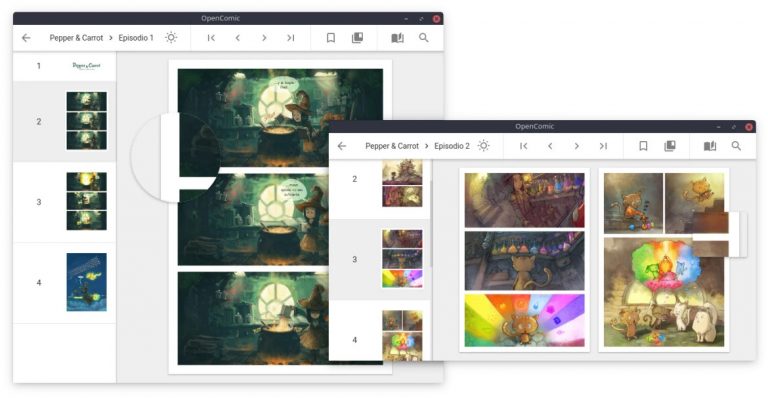Jump to last page in Episodio 1 window
Image resolution: width=768 pixels, height=398 pixels.
(290, 38)
